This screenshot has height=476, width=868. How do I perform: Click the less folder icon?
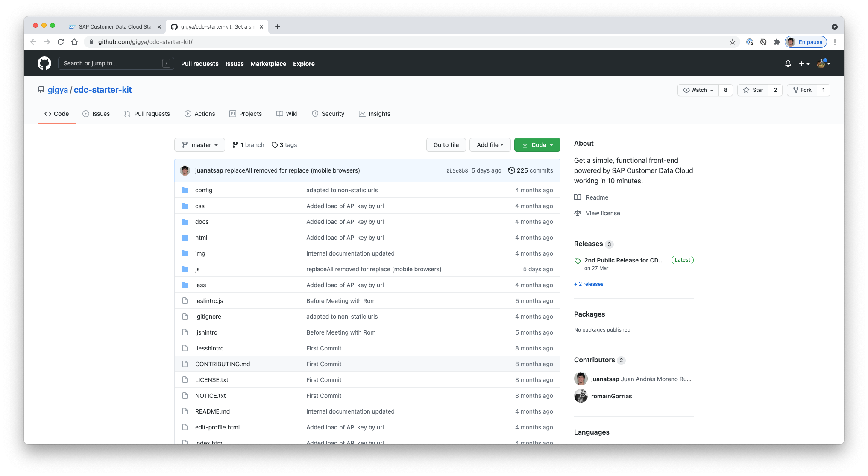pos(185,285)
